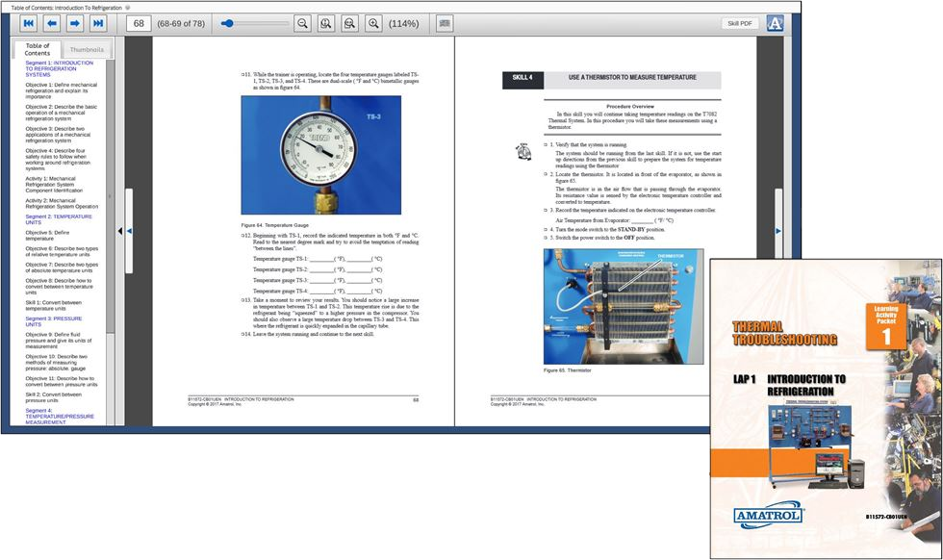Open Skill 2: Convert between pressure units
Image resolution: width=943 pixels, height=560 pixels.
point(53,397)
